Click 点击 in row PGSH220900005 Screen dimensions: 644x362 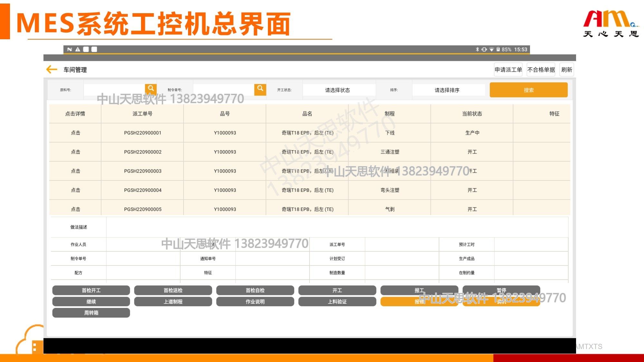point(75,209)
